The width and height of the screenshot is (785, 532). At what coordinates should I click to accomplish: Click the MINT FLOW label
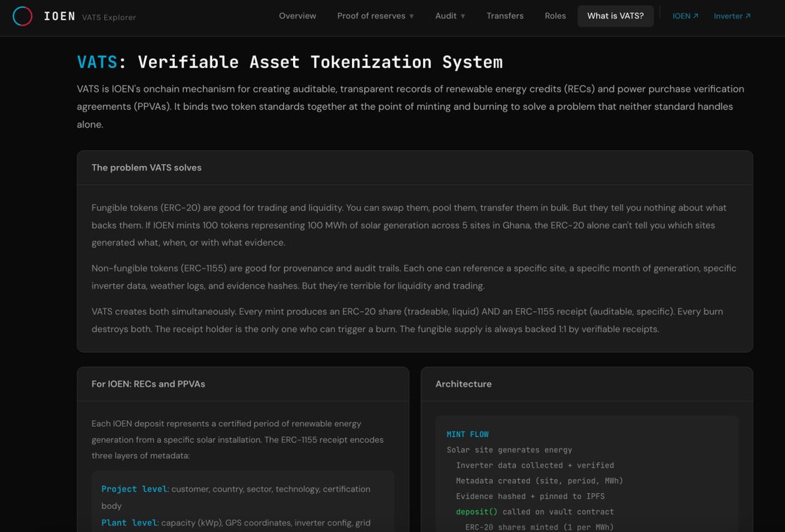468,435
